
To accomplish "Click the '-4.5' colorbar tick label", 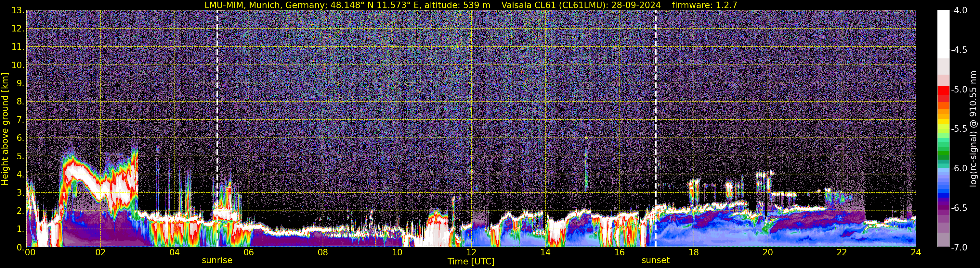I will 959,50.
